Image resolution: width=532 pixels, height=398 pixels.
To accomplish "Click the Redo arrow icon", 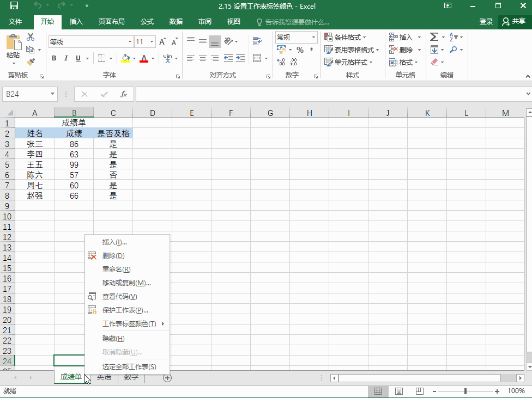I will pos(62,6).
